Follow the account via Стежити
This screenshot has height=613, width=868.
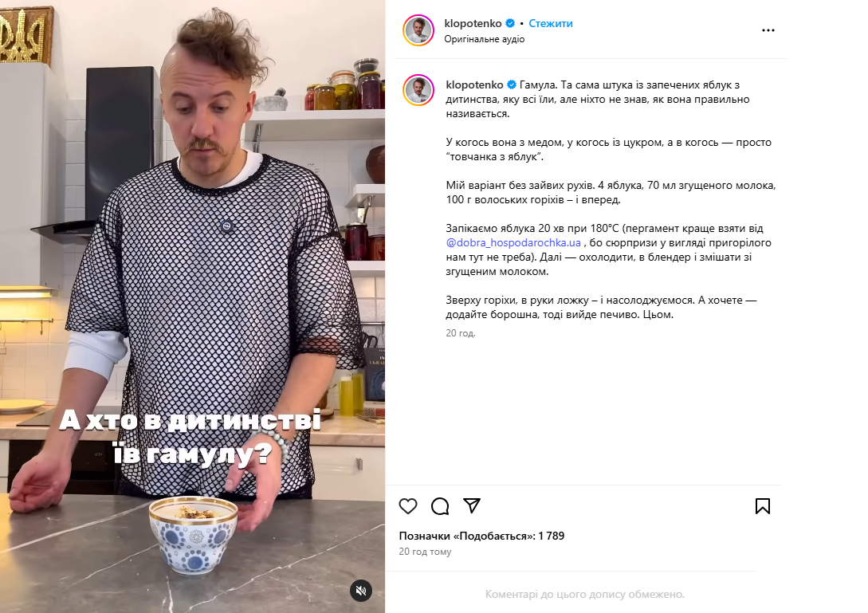tap(550, 23)
